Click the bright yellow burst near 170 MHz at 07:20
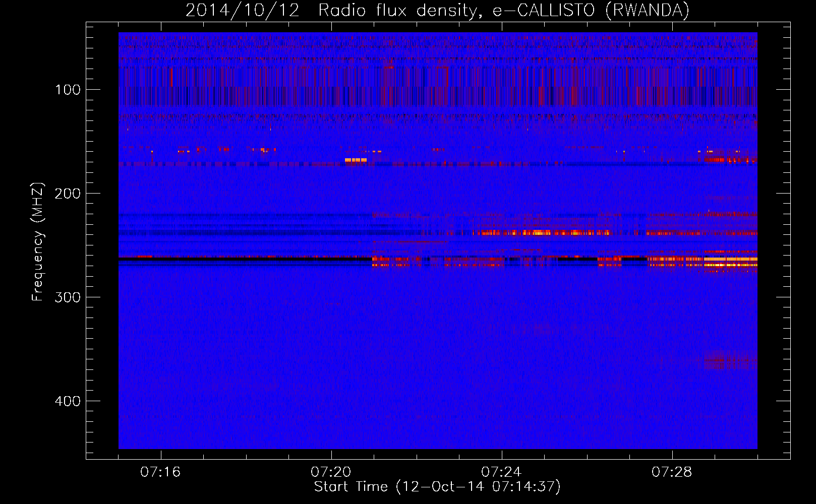Viewport: 816px width, 504px height. coord(356,160)
